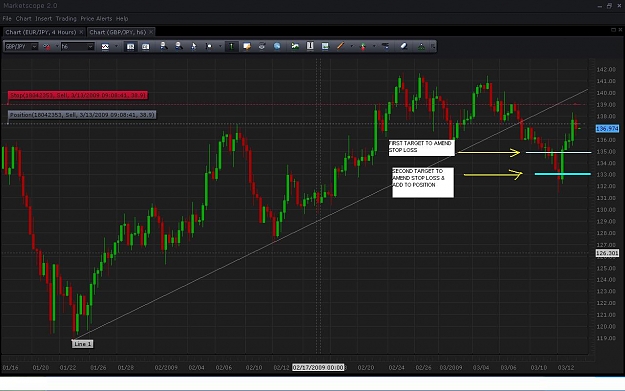
Task: Select the cursor pointer tool
Action: (x=194, y=47)
